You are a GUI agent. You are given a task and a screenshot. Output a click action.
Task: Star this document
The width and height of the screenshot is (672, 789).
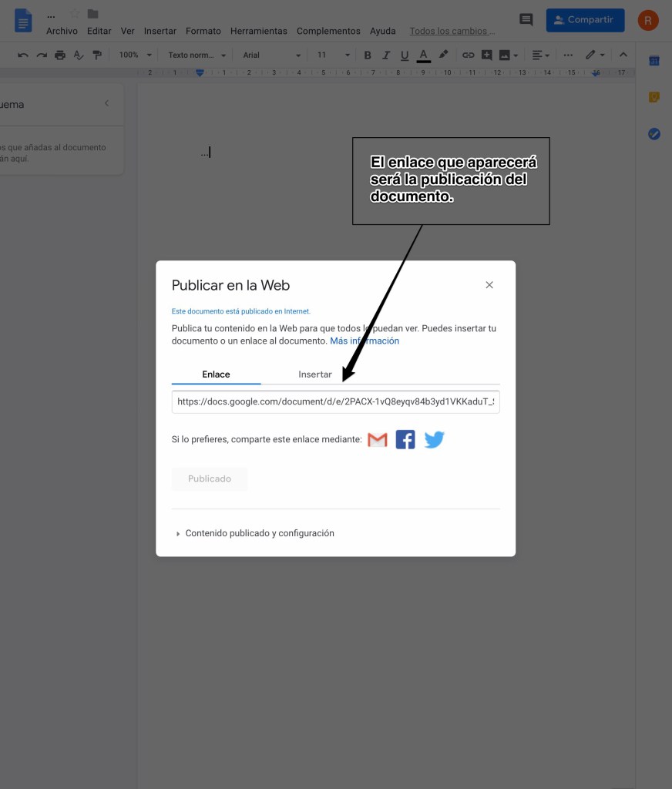[75, 14]
